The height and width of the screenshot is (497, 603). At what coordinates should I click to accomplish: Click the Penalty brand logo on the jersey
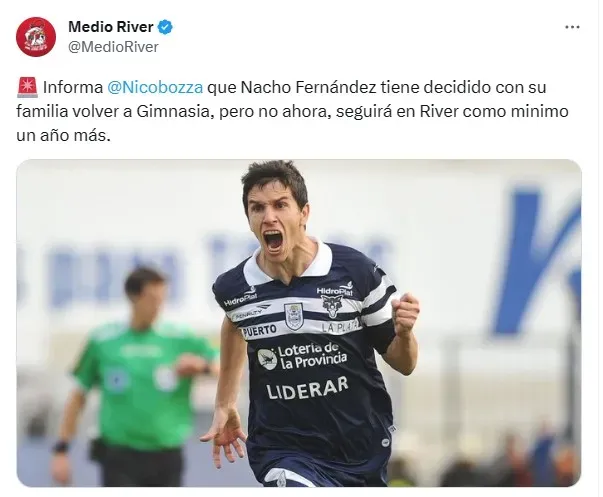pos(250,313)
